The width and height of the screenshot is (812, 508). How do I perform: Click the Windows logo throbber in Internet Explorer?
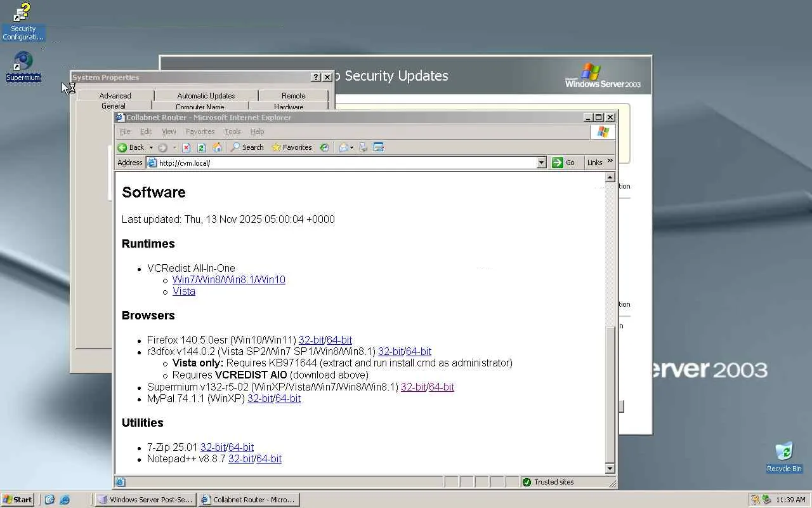(603, 131)
